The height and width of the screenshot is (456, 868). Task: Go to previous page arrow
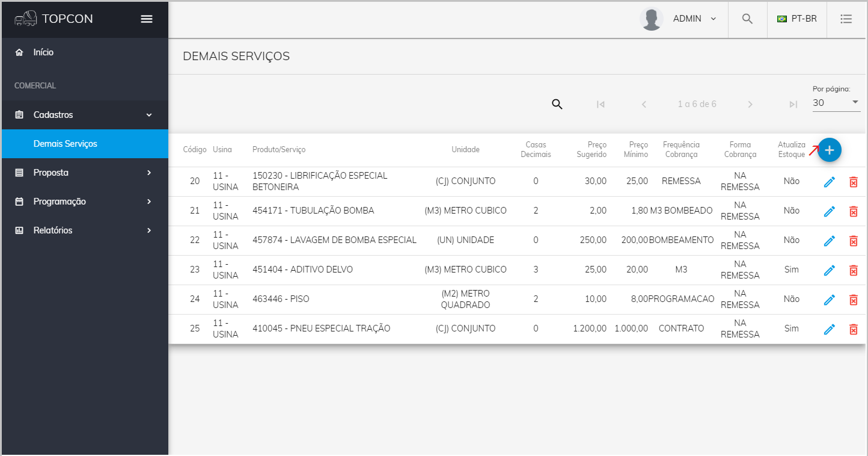(644, 104)
